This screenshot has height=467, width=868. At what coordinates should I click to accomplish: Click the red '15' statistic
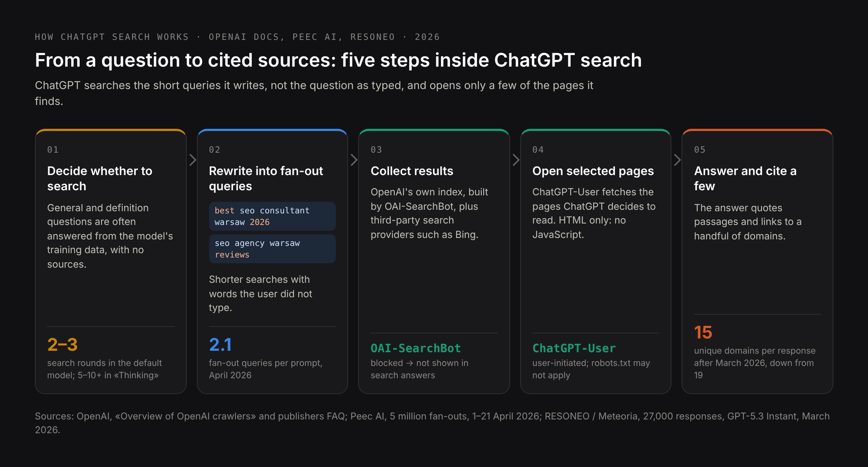tap(703, 332)
